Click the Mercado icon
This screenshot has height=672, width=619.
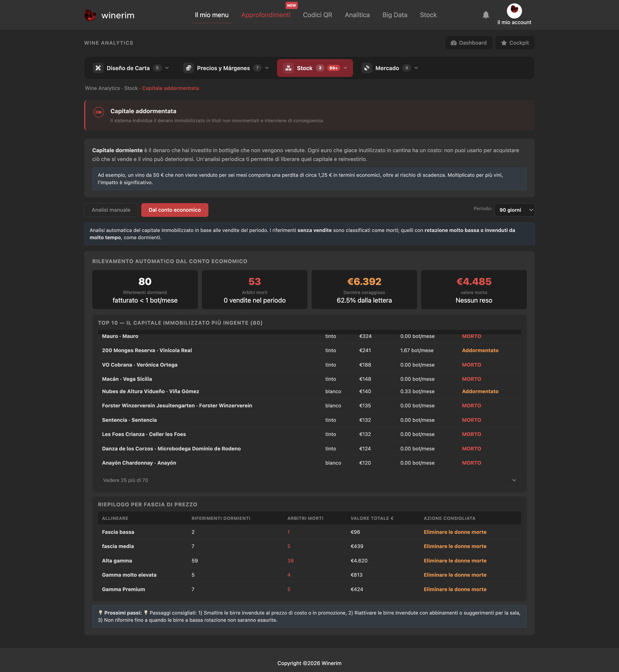coord(367,68)
